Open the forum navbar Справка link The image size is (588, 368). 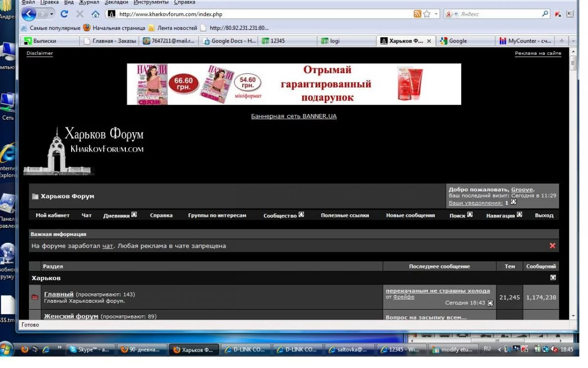pyautogui.click(x=161, y=215)
